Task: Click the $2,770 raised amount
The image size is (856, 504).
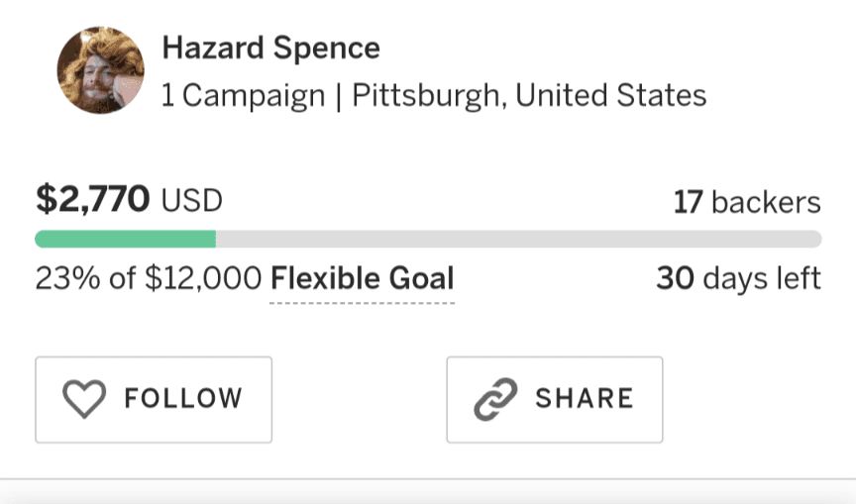Action: point(93,201)
